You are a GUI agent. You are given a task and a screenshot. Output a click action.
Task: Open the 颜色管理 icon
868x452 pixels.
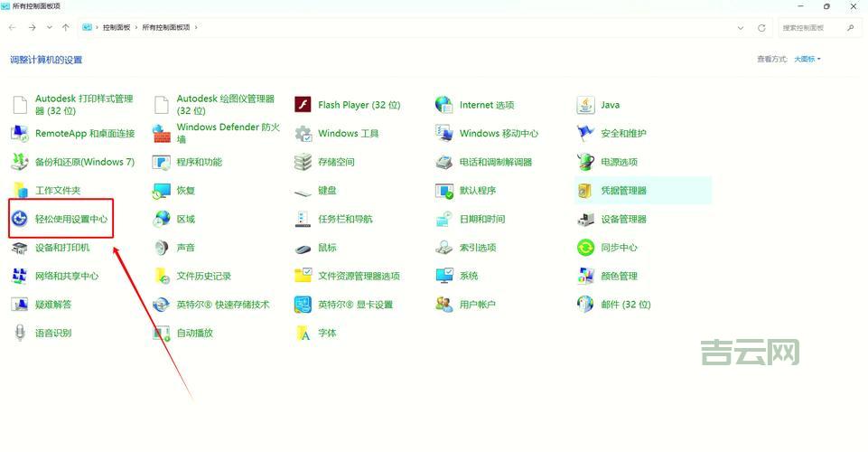[585, 276]
